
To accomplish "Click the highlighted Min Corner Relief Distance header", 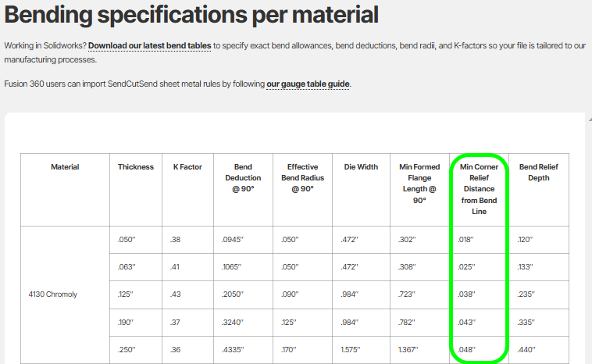I will coord(479,188).
